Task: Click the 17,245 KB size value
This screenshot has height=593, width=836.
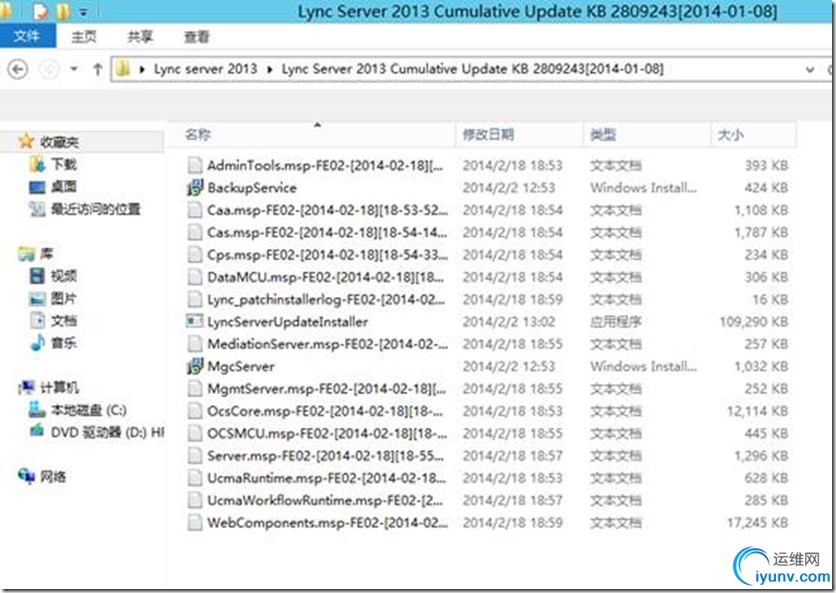Action: pyautogui.click(x=758, y=523)
